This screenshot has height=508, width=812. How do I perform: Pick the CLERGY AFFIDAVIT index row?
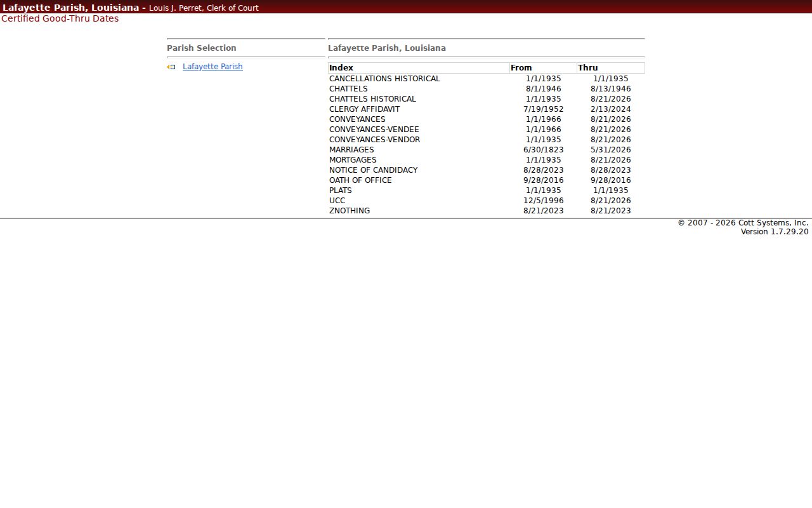point(487,109)
